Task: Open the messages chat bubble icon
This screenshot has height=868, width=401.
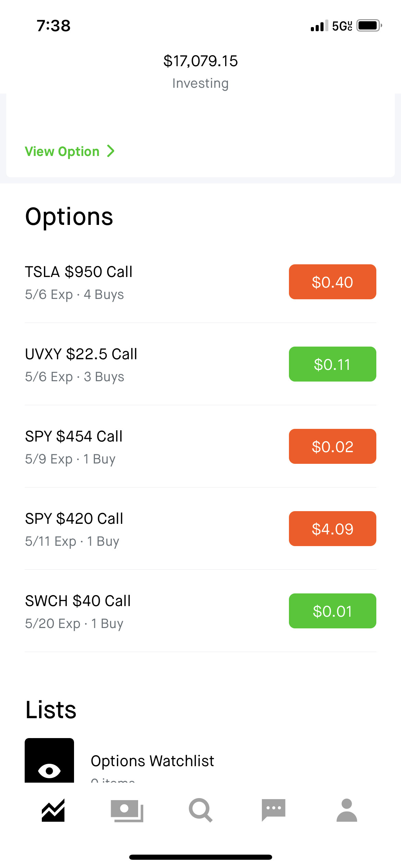Action: [x=274, y=810]
